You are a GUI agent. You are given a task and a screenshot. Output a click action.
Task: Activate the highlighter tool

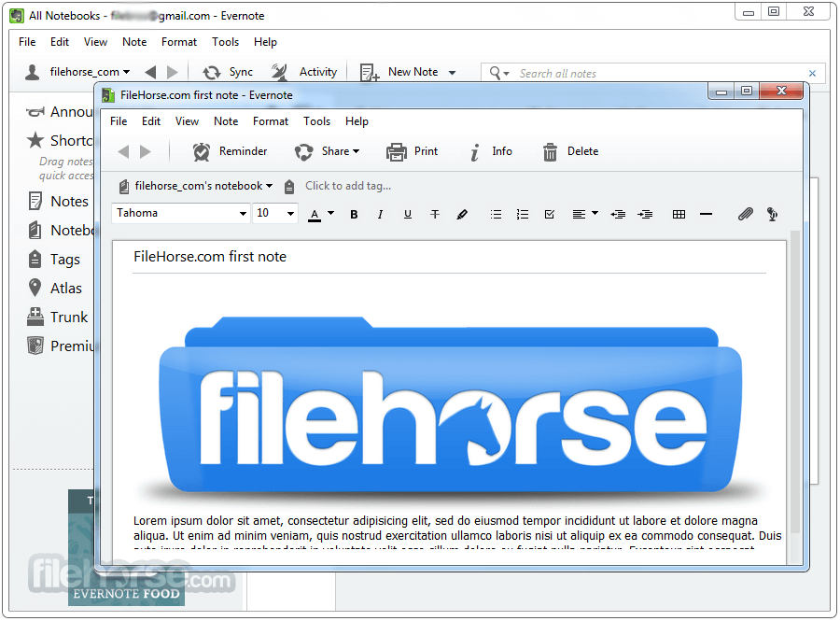pyautogui.click(x=462, y=215)
